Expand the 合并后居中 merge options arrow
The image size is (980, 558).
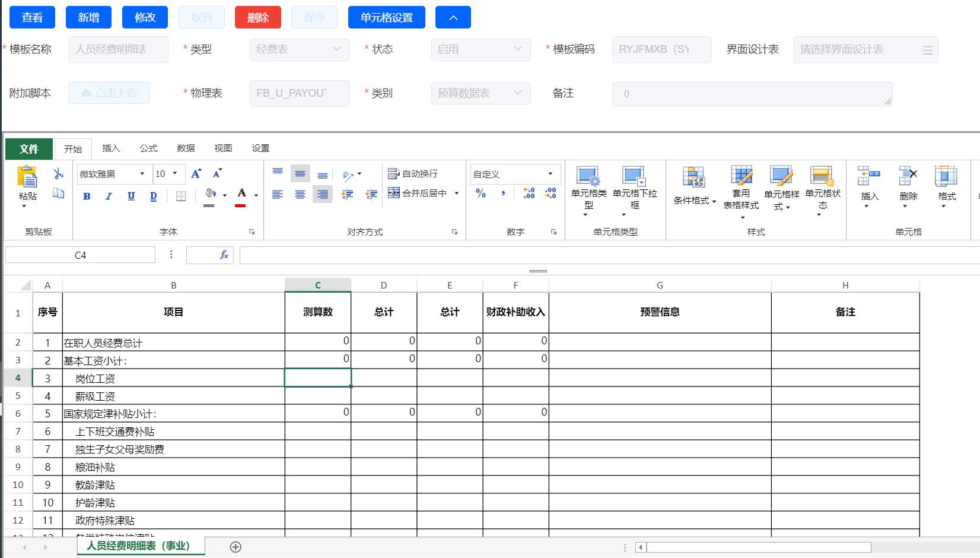pyautogui.click(x=457, y=193)
